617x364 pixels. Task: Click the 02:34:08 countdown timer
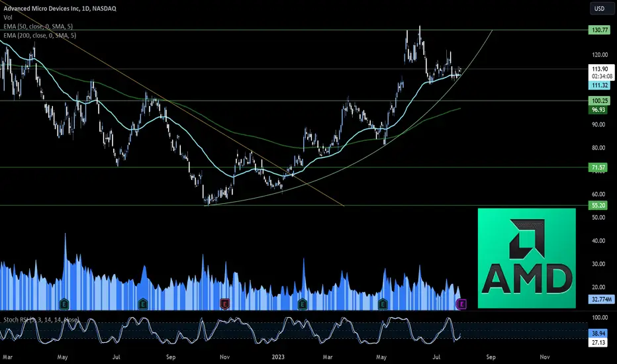[602, 76]
